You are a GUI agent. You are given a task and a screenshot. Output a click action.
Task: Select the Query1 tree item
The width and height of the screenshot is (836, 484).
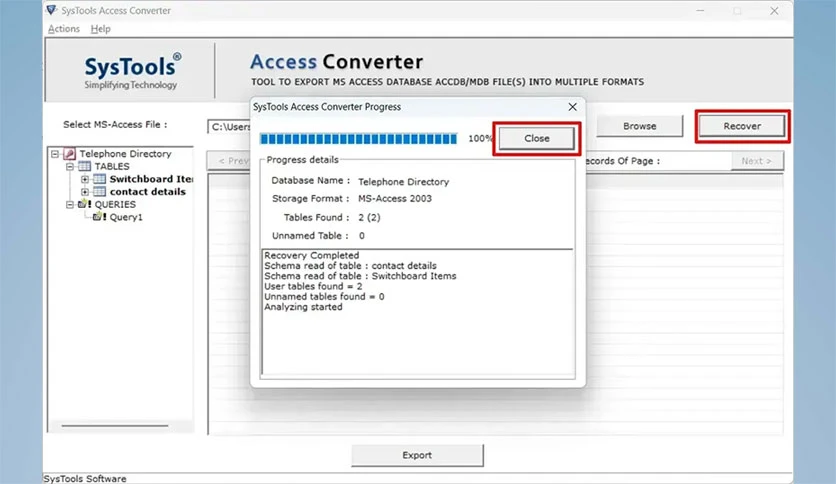126,217
